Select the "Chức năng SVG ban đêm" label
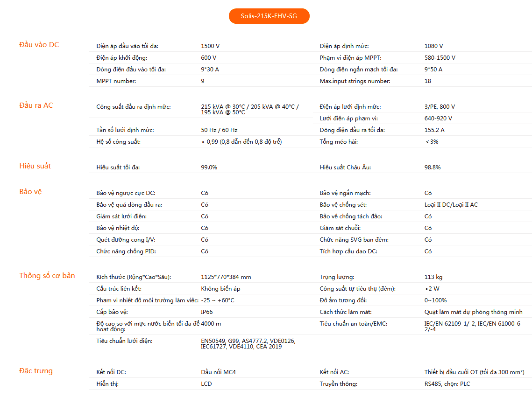The height and width of the screenshot is (404, 532). pos(354,240)
